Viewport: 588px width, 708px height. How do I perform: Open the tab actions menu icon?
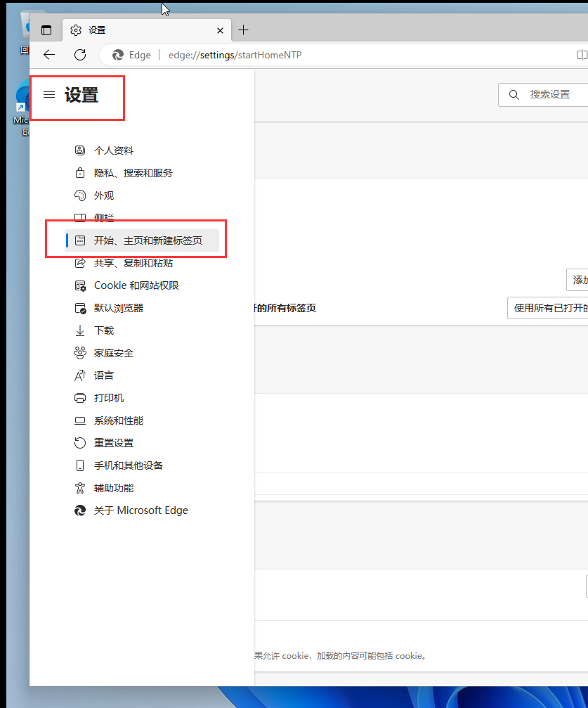pyautogui.click(x=46, y=30)
